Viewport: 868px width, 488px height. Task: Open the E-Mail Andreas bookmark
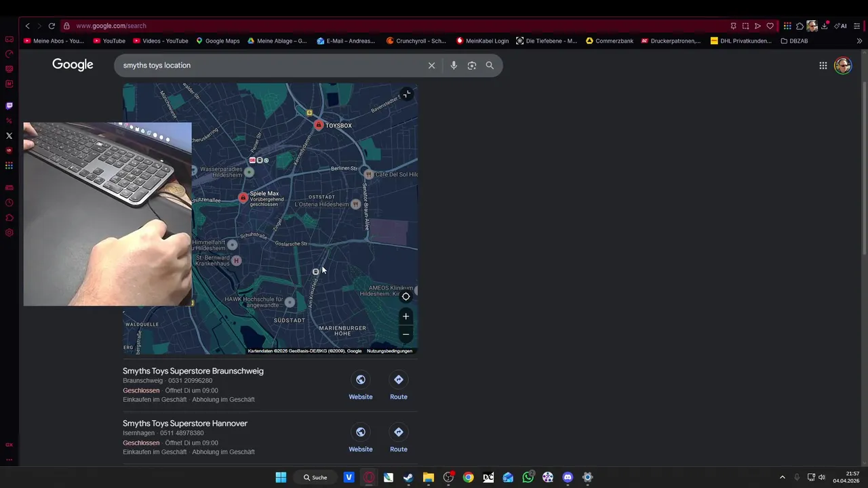pos(346,41)
